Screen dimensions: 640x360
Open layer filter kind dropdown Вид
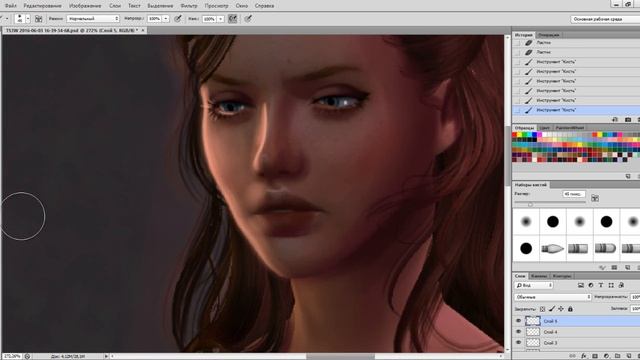click(x=534, y=285)
